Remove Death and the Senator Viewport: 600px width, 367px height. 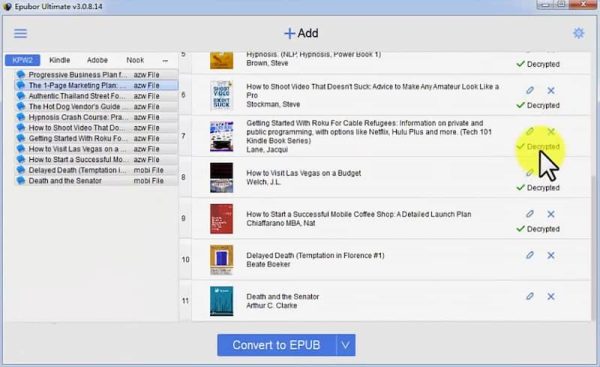point(551,297)
